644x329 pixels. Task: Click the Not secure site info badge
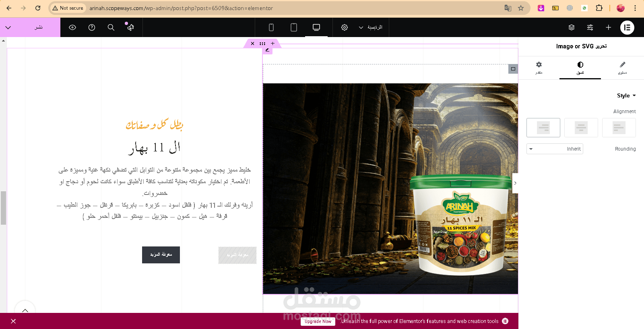68,8
